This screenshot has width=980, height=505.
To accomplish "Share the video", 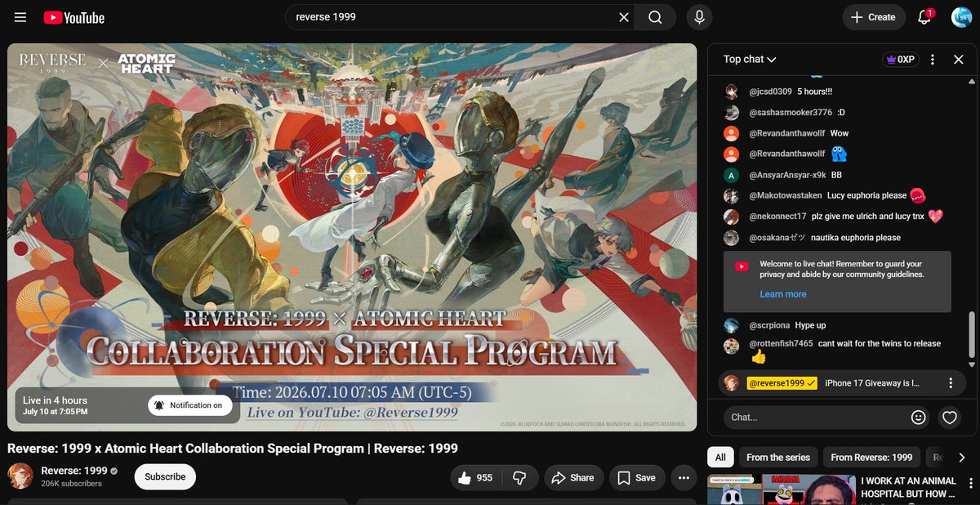I will pyautogui.click(x=573, y=478).
